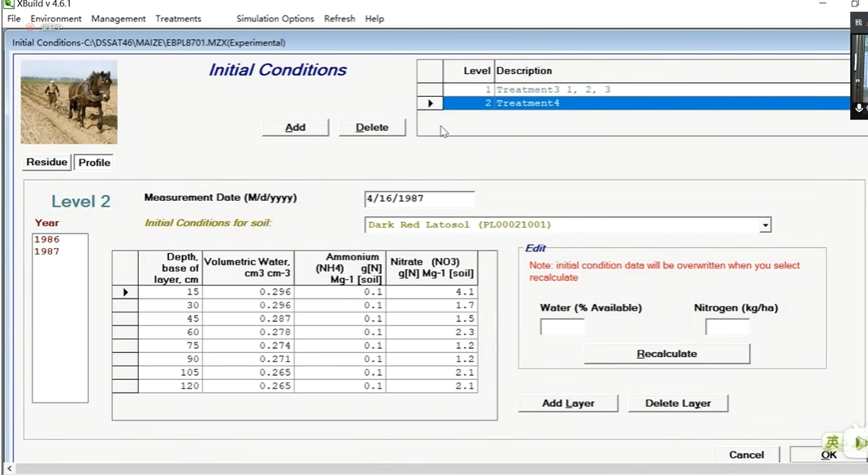Image resolution: width=868 pixels, height=475 pixels.
Task: Select year 1986 in the Year list
Action: pos(46,240)
